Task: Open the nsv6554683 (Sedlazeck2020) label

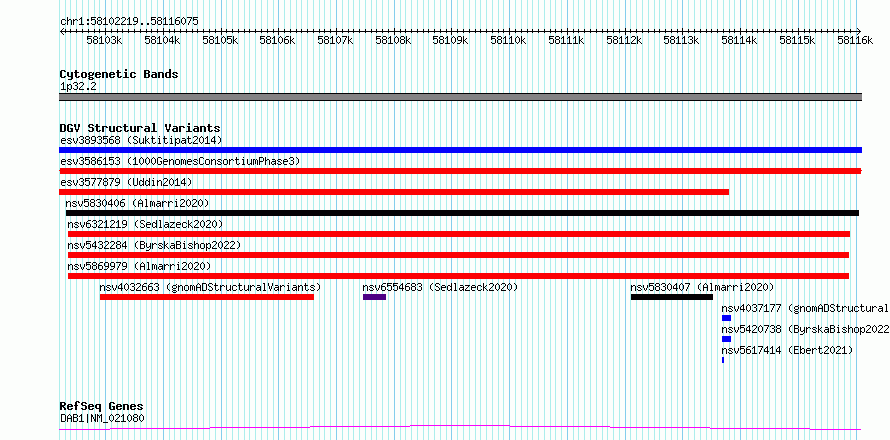Action: tap(440, 287)
